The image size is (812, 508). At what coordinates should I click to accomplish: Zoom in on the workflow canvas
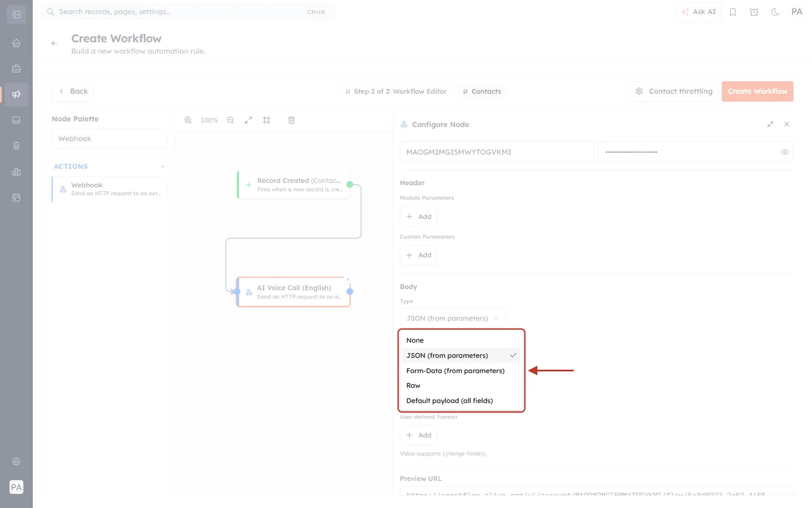pos(188,120)
